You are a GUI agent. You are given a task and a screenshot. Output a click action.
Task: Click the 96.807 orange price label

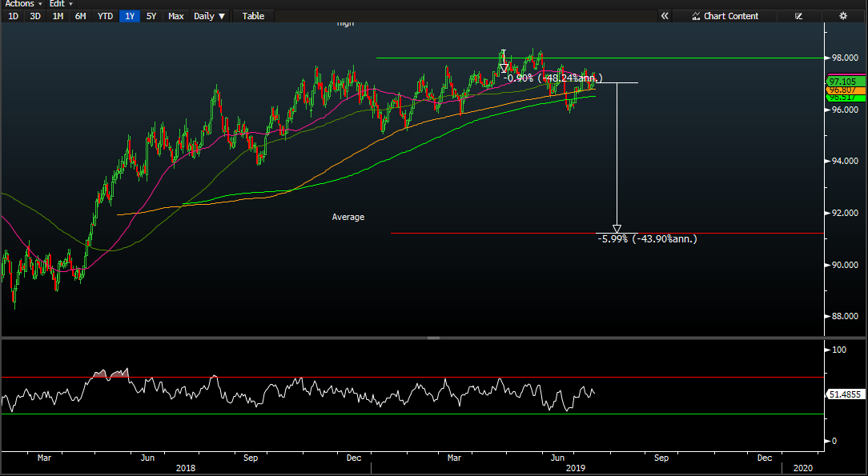(x=843, y=90)
